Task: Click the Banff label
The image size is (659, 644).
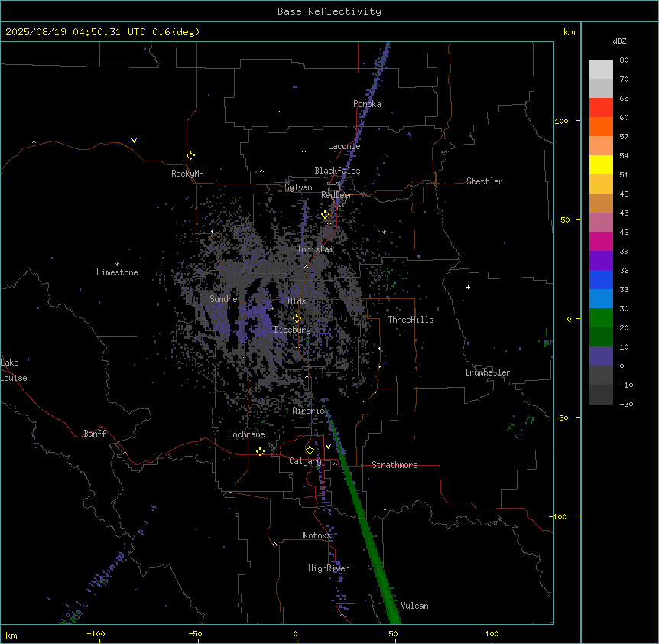Action: (x=95, y=434)
